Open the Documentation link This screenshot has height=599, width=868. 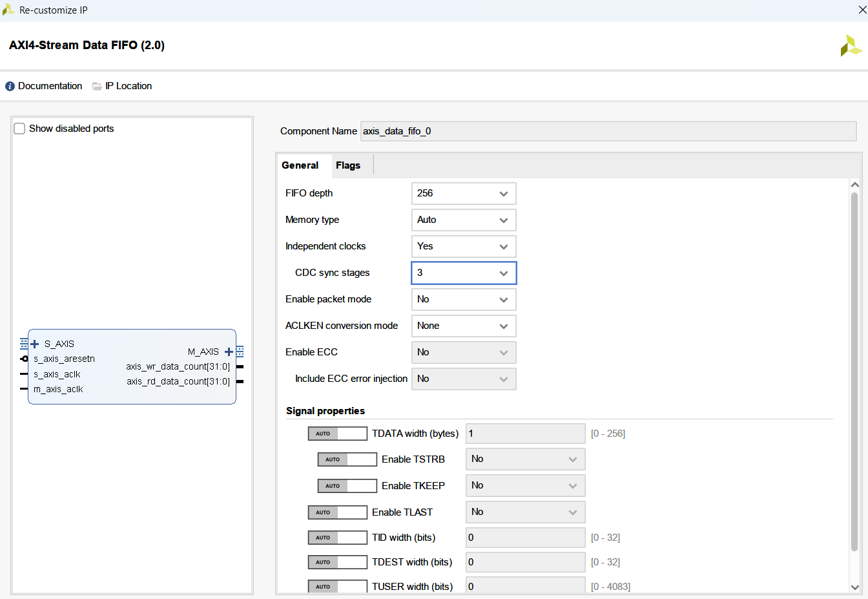click(50, 86)
